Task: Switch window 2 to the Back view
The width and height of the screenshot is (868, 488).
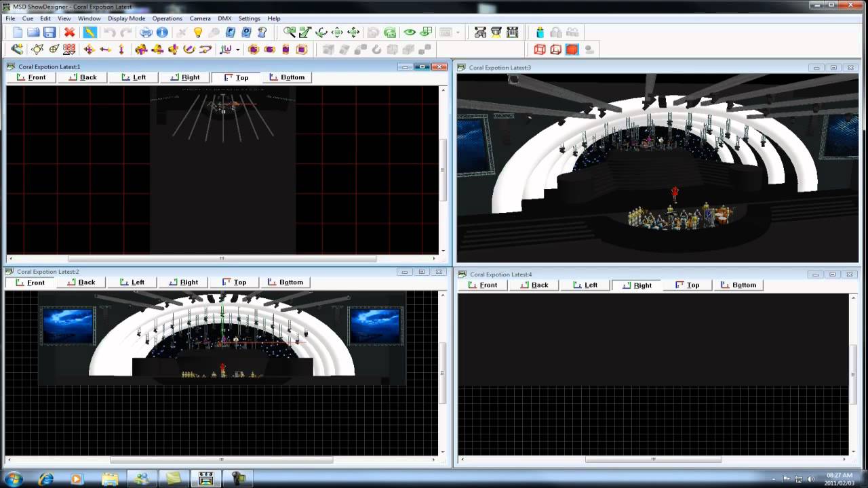Action: tap(81, 282)
